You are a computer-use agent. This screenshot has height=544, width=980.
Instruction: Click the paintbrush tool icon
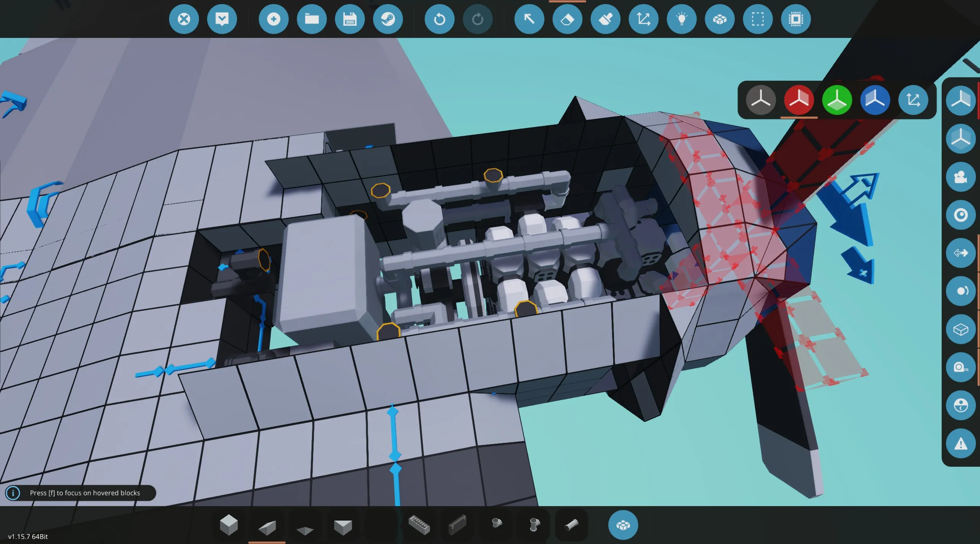pyautogui.click(x=605, y=19)
